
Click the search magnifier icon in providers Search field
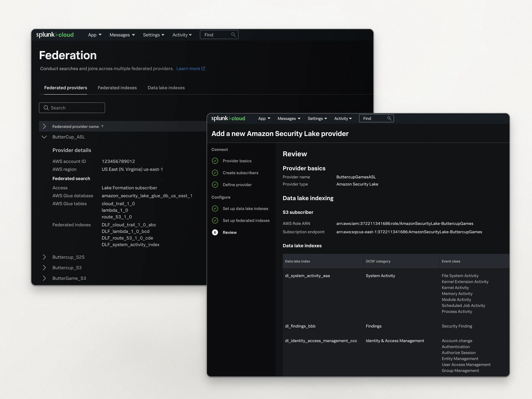46,108
